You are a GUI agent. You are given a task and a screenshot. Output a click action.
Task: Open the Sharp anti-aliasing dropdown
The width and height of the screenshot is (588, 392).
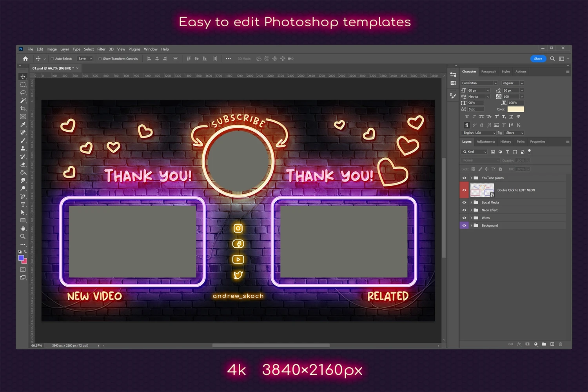(x=514, y=133)
